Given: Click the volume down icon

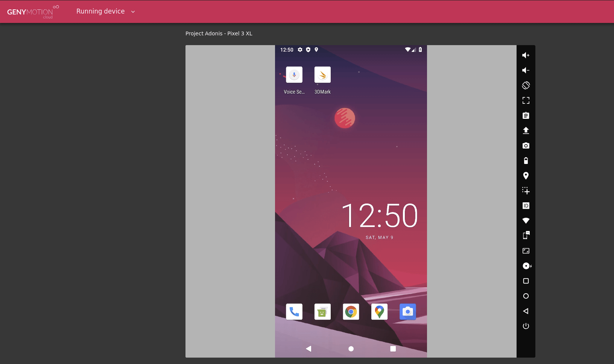Looking at the screenshot, I should tap(526, 70).
